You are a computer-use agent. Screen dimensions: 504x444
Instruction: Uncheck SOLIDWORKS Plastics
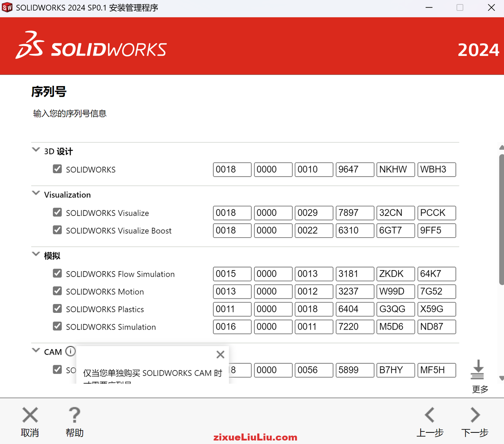click(57, 308)
